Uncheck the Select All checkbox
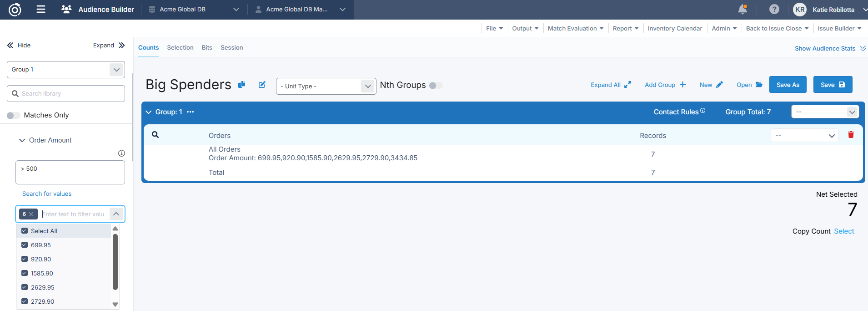Screen dimensions: 868x311 pos(25,231)
